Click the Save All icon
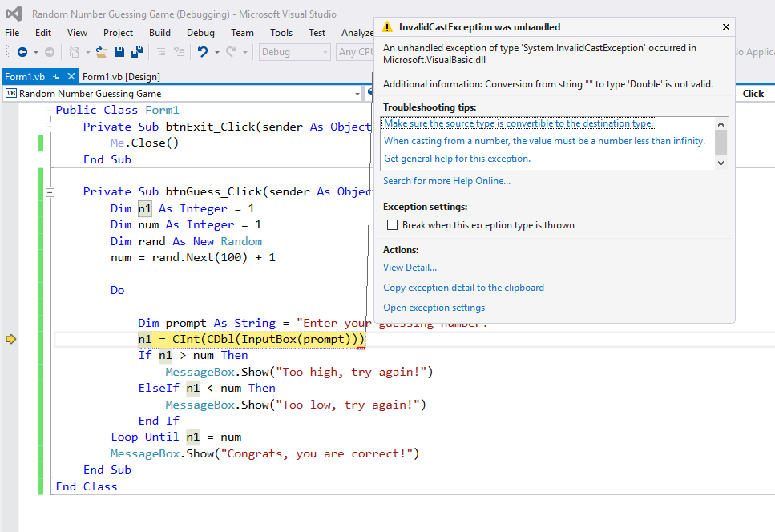Image resolution: width=775 pixels, height=532 pixels. 136,52
